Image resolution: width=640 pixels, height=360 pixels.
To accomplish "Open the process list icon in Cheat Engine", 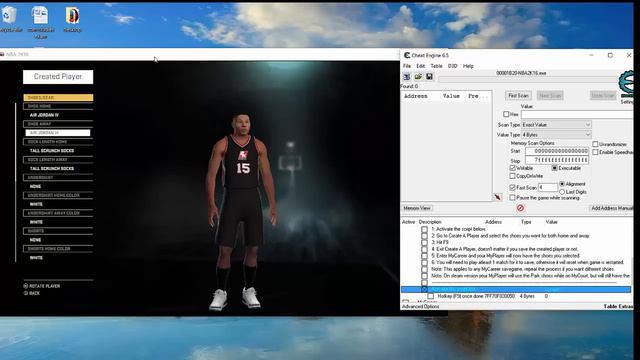I will coord(407,77).
